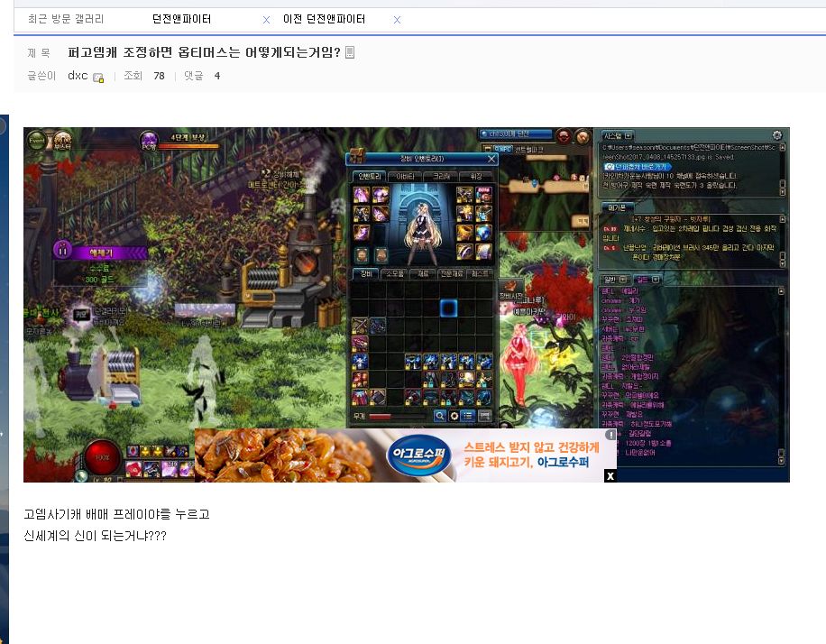Viewport: 826px width, 644px height.
Task: Select the 전문재료 item category tab
Action: coord(452,273)
